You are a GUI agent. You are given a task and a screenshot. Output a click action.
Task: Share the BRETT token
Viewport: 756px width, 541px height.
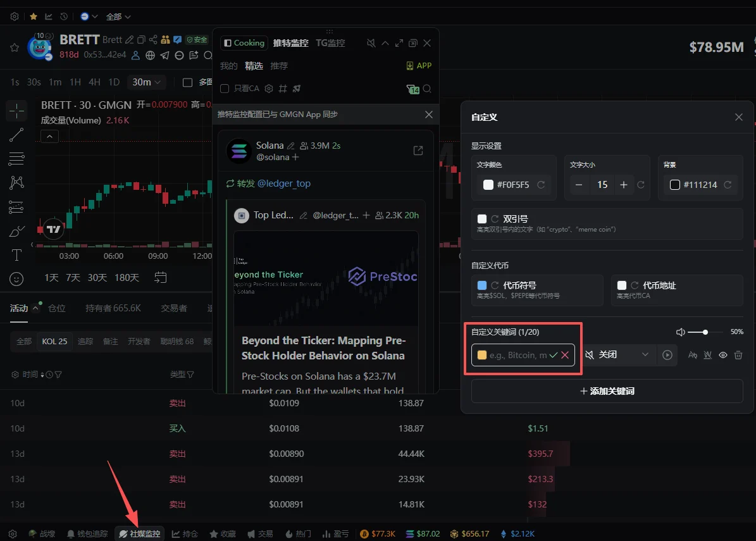pyautogui.click(x=153, y=39)
